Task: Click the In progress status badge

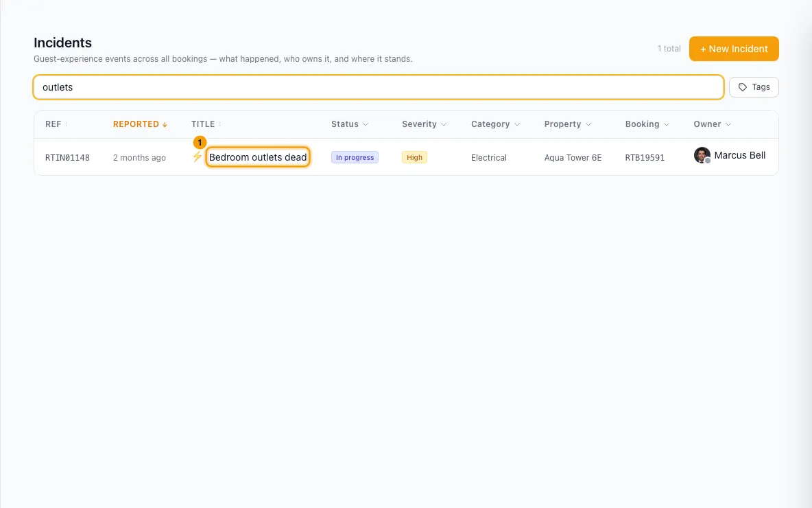Action: (x=355, y=157)
